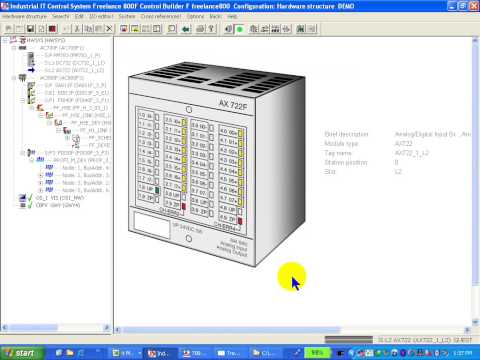Open the Cross references! menu

click(161, 16)
